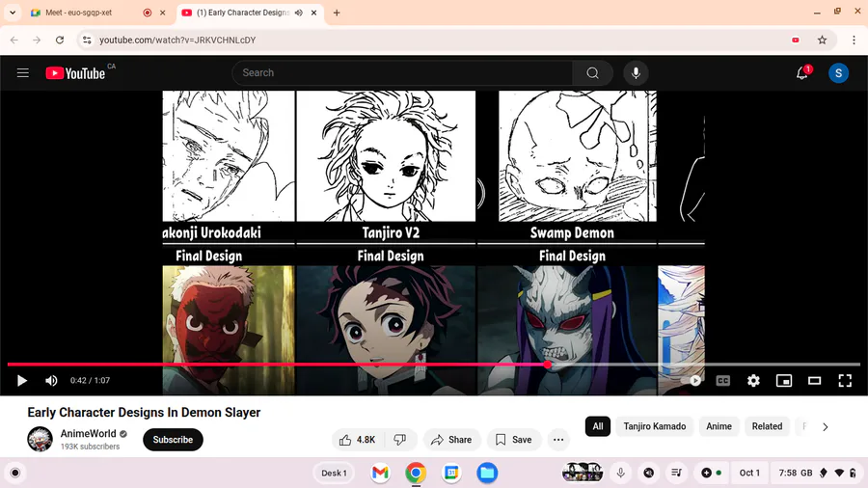Viewport: 868px width, 488px height.
Task: Open the ChromeOS launcher button
Action: pyautogui.click(x=14, y=474)
